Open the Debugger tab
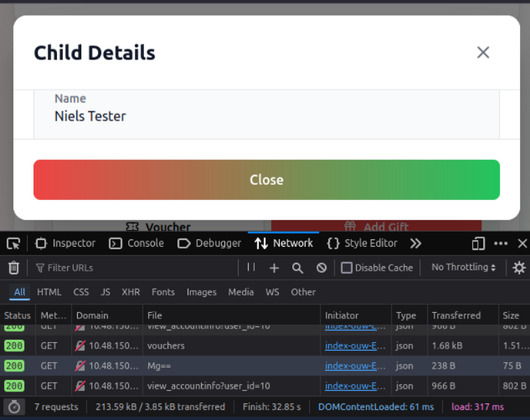Image resolution: width=530 pixels, height=420 pixels. (x=209, y=243)
